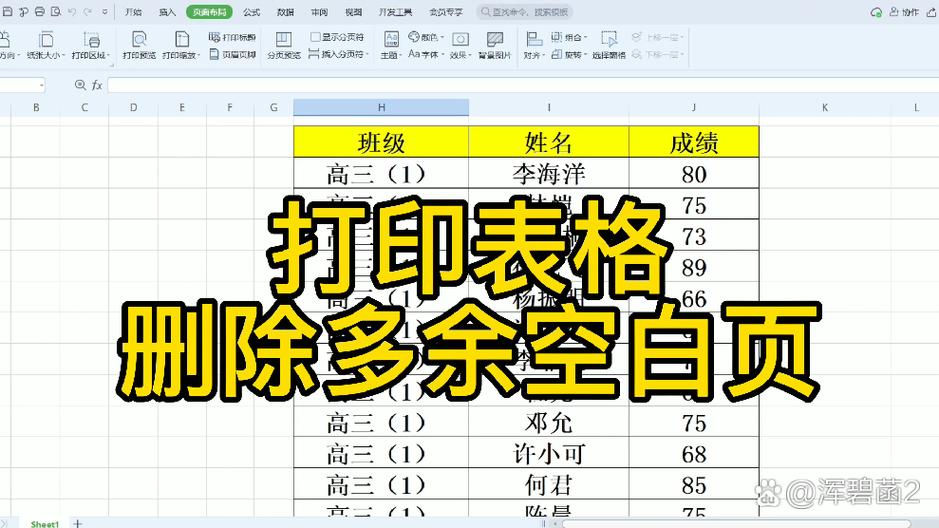Click inside the formula bar input
Viewport: 939px width, 528px height.
tap(523, 85)
